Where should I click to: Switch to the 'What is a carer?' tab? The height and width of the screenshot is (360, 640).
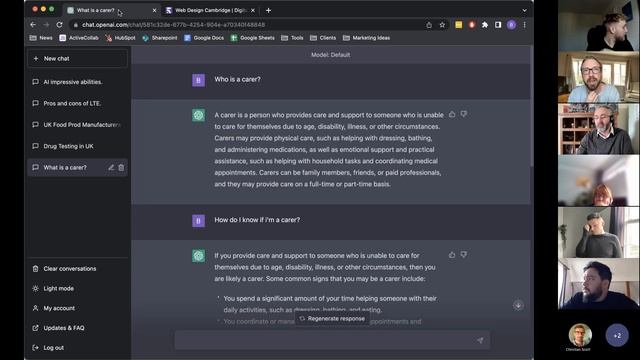[x=111, y=10]
